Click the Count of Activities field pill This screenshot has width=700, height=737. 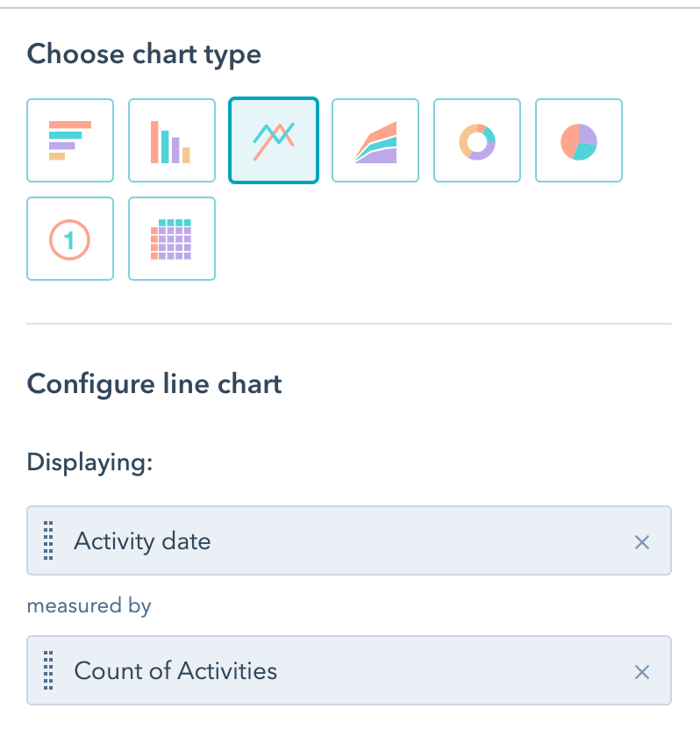pyautogui.click(x=349, y=671)
